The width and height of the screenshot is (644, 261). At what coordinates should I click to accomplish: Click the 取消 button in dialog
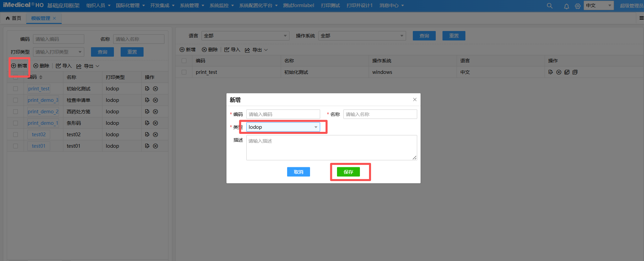(298, 172)
